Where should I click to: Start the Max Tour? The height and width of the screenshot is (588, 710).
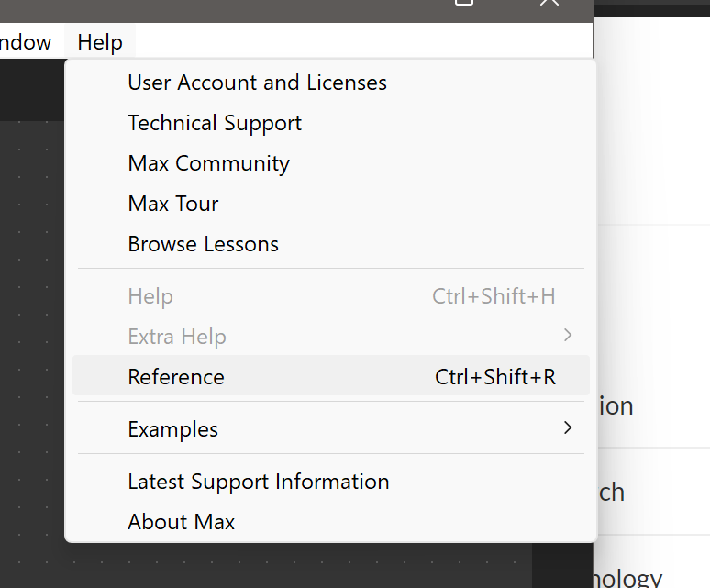173,204
